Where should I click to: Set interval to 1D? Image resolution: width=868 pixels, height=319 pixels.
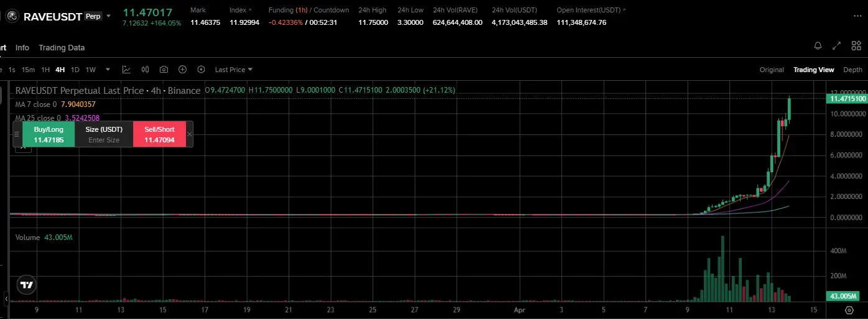[75, 70]
